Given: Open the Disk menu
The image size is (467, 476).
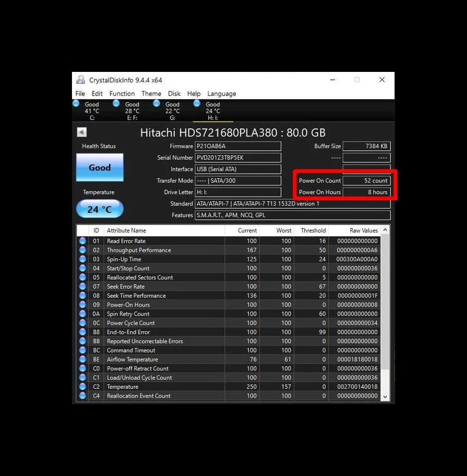Looking at the screenshot, I should [174, 94].
